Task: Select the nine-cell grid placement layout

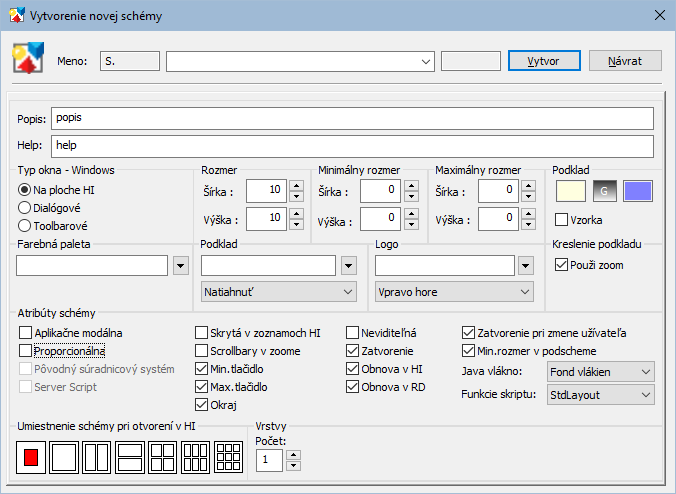Action: [x=229, y=457]
